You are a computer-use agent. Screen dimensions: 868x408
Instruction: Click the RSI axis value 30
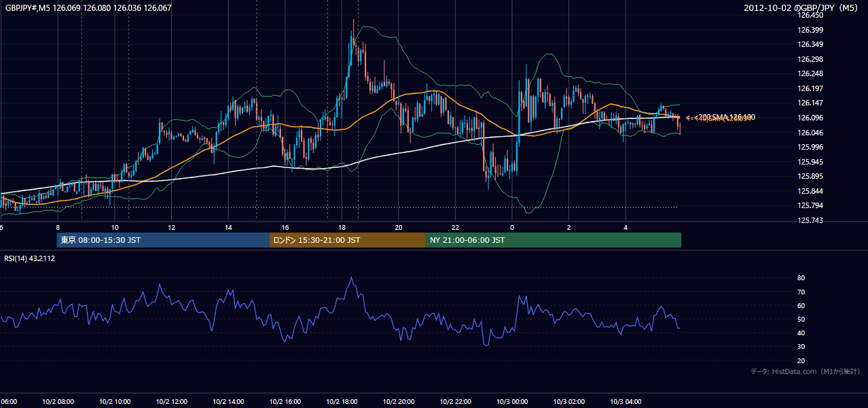pos(801,347)
